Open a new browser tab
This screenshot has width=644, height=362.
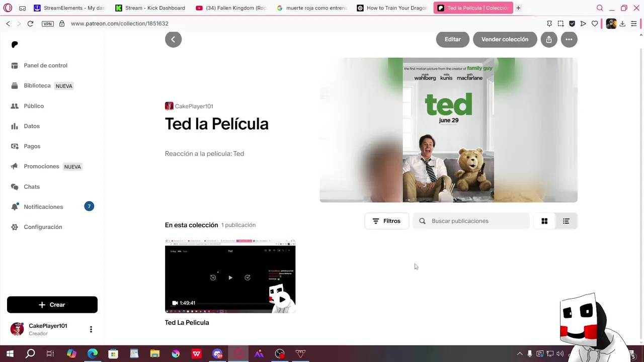pyautogui.click(x=518, y=8)
